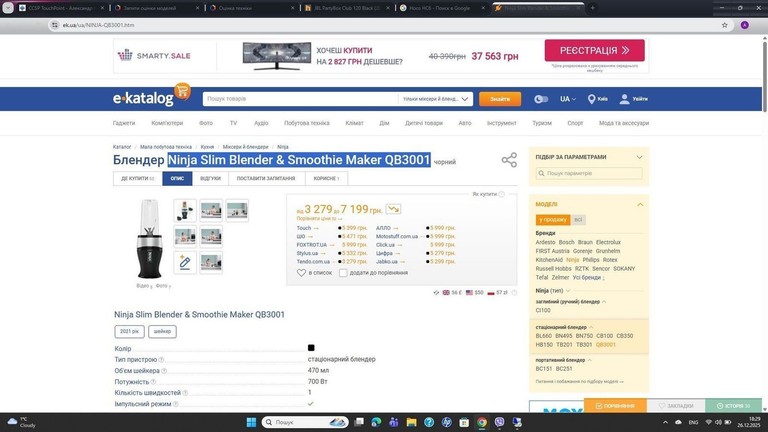Click the Кухня breadcrumb link
Viewport: 768px width, 432px height.
coord(207,147)
